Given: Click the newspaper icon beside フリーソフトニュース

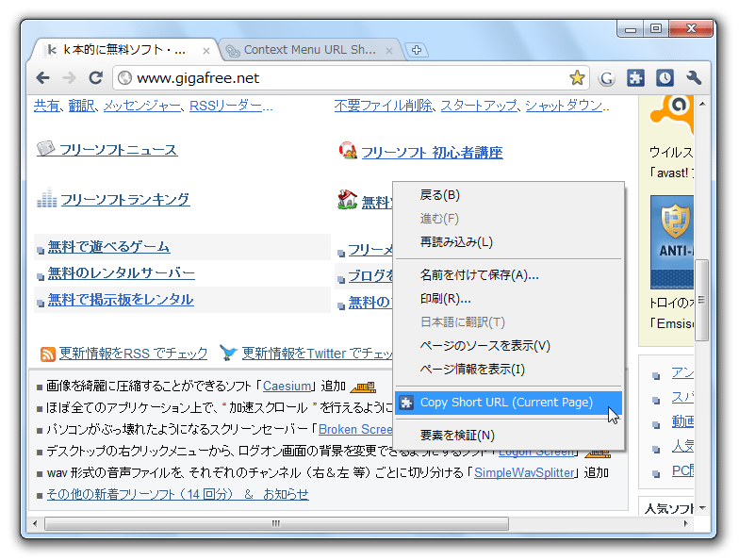Looking at the screenshot, I should click(45, 149).
